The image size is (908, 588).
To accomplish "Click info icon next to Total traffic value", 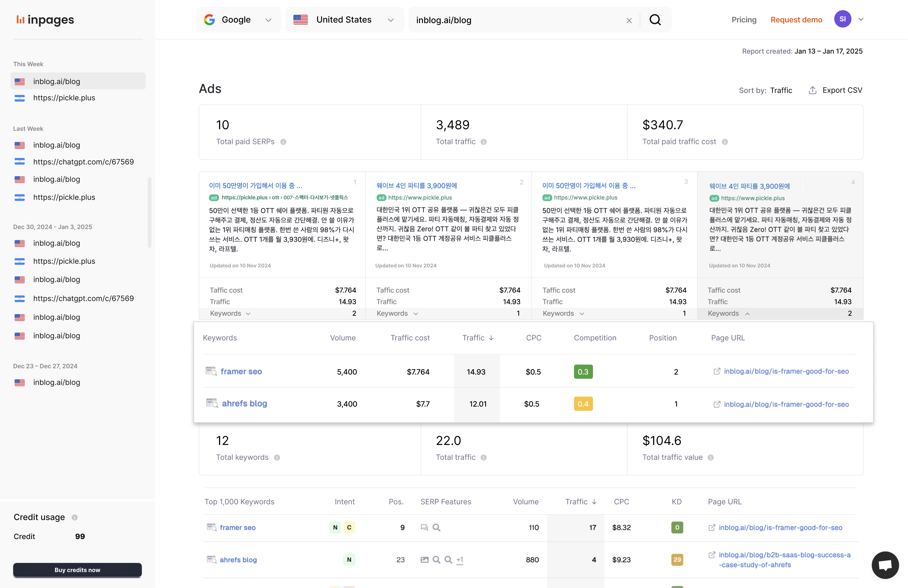I will [x=710, y=458].
